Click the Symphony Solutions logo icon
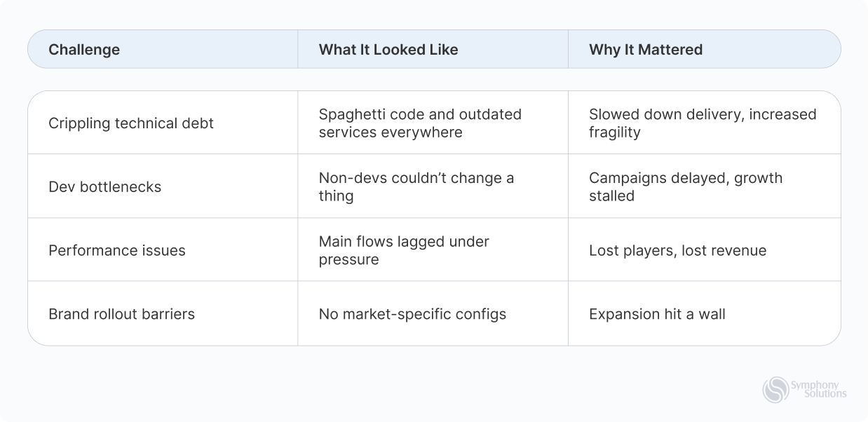This screenshot has height=422, width=868. click(x=776, y=390)
